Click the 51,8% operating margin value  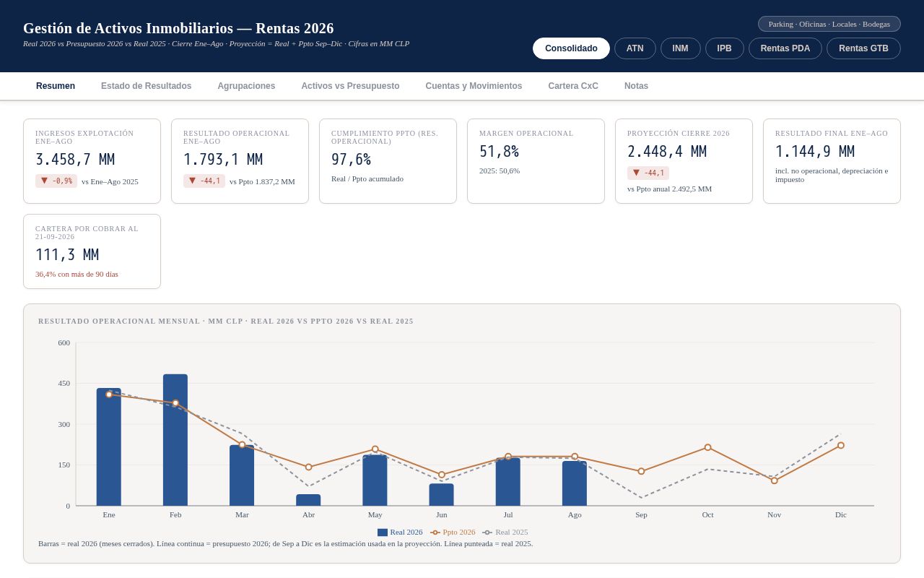click(x=499, y=152)
